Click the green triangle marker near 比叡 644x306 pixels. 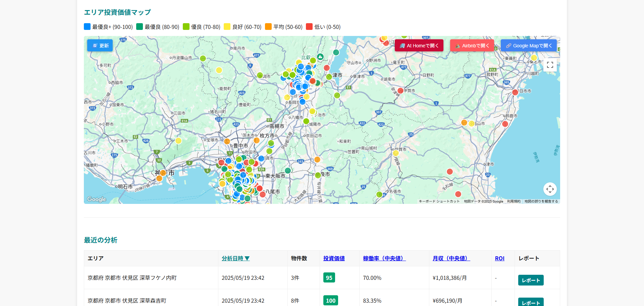320,57
